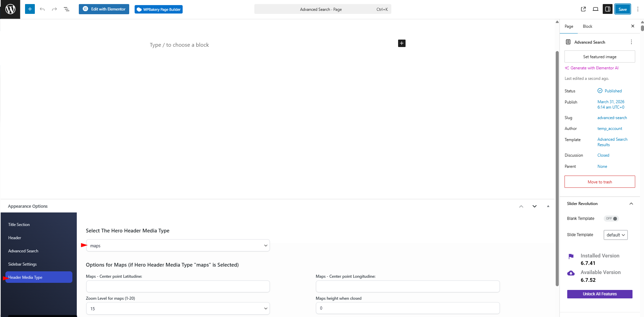The height and width of the screenshot is (317, 644).
Task: Click the redo arrow icon
Action: [x=54, y=9]
